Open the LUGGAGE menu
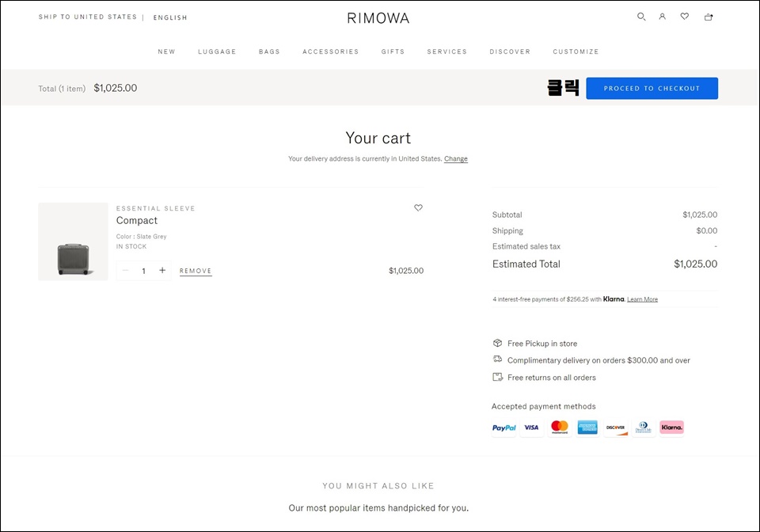Screen dimensions: 760x532 [x=217, y=51]
